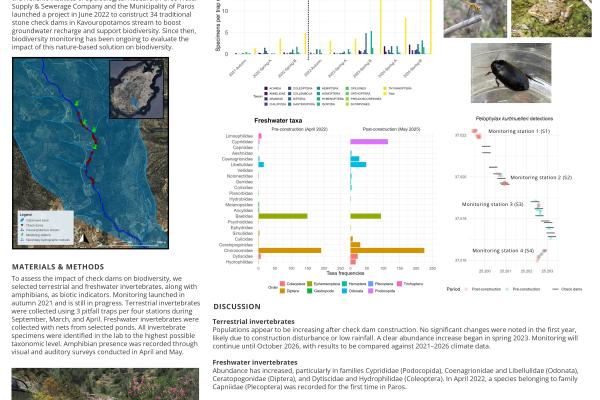Click the Legend box on the map
600x400 pixels.
[46, 228]
